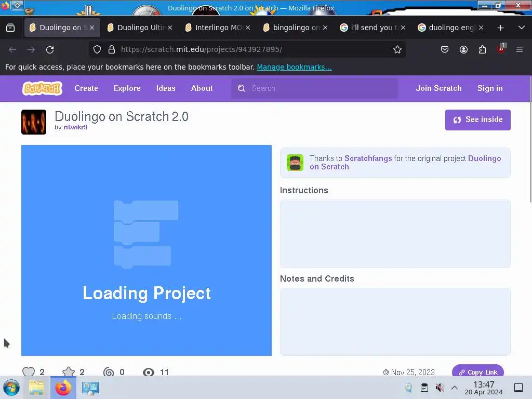Open original Duolingo on Scratch project link

point(405,163)
